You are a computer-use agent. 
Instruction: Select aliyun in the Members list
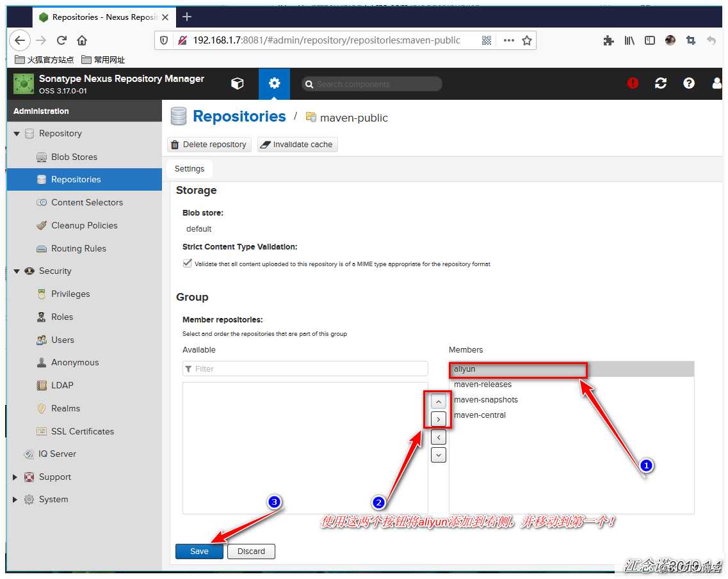pyautogui.click(x=572, y=369)
